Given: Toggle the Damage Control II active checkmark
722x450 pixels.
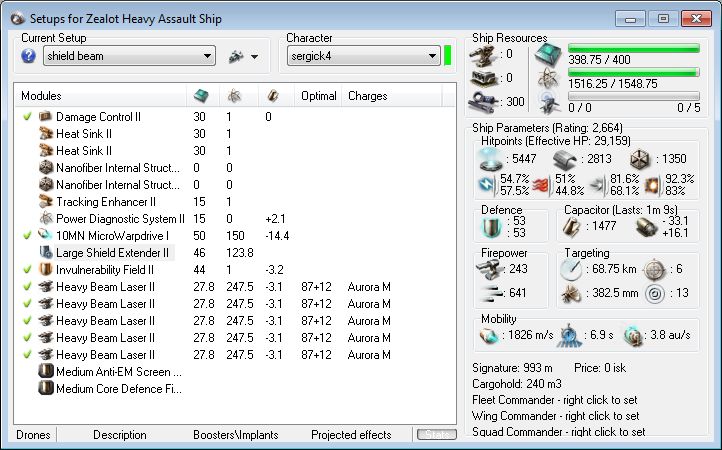Looking at the screenshot, I should click(27, 117).
